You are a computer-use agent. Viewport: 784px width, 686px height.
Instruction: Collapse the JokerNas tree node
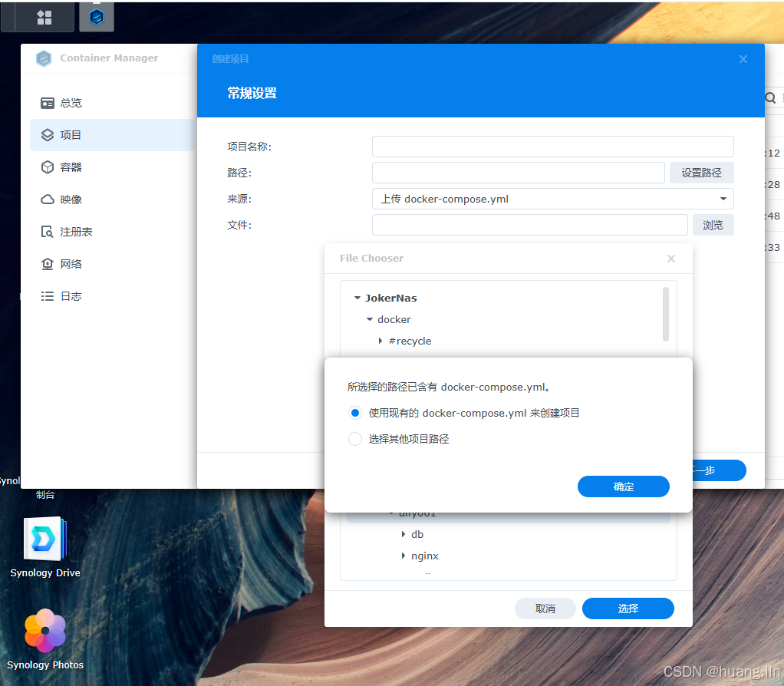(x=357, y=298)
